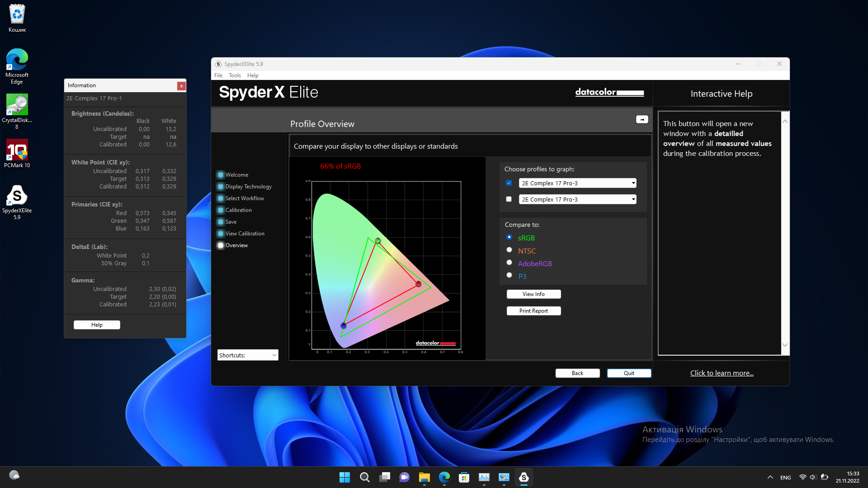Viewport: 868px width, 488px height.
Task: Click the Print Report button
Action: coord(533,311)
